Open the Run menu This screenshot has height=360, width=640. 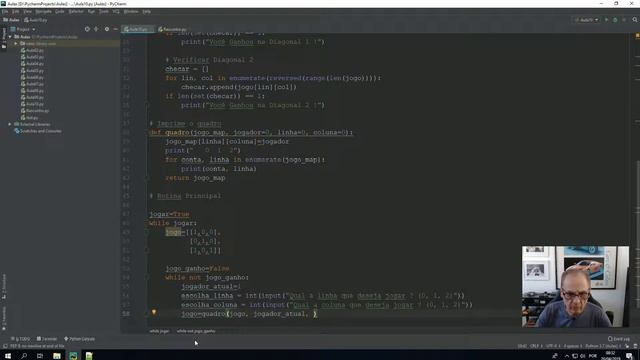(x=91, y=11)
